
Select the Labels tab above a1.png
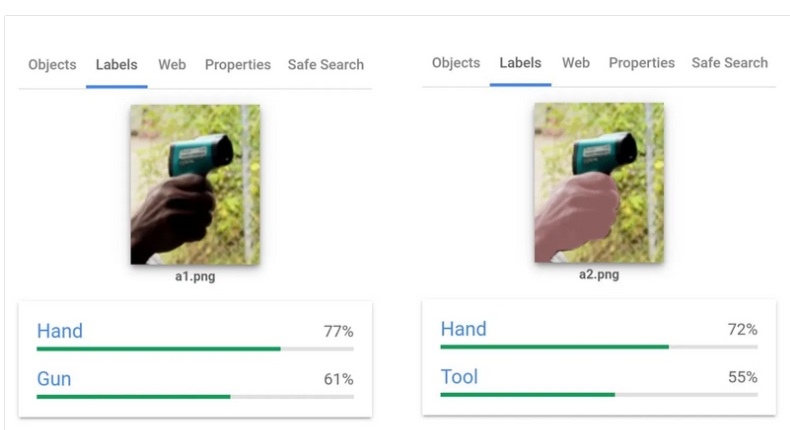pyautogui.click(x=117, y=65)
